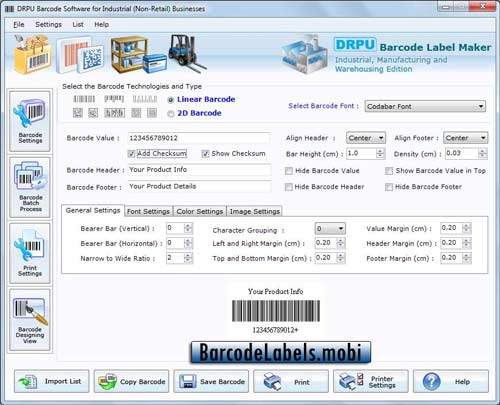Screen dimensions: 500x405
Task: Switch to Barcode Designing View
Action: point(30,320)
